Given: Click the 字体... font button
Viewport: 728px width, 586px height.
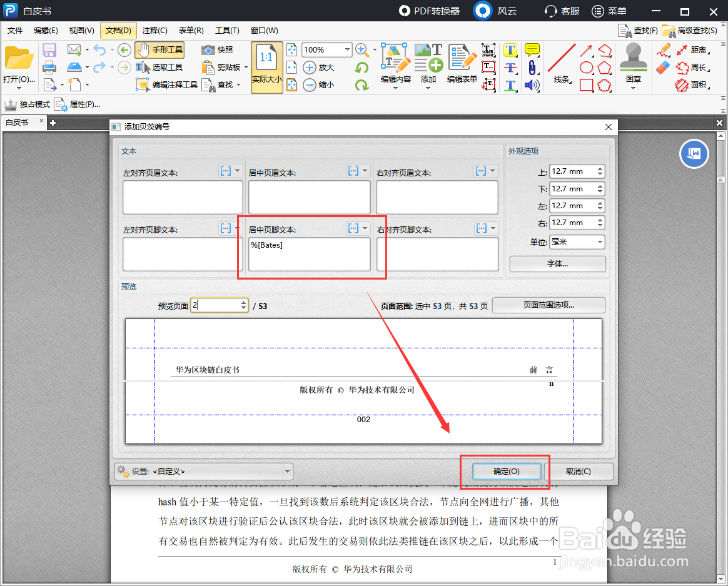Looking at the screenshot, I should coord(558,264).
